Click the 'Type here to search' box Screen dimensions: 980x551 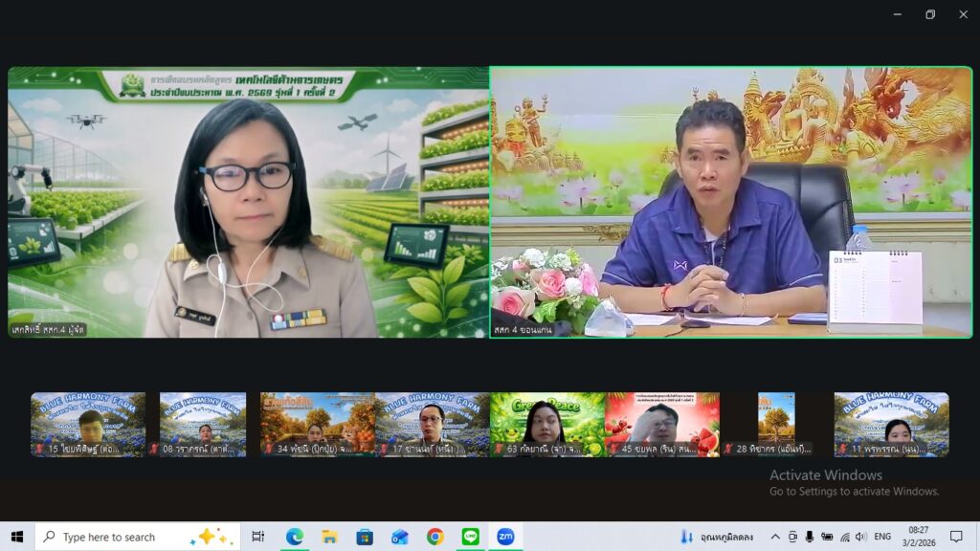[134, 537]
